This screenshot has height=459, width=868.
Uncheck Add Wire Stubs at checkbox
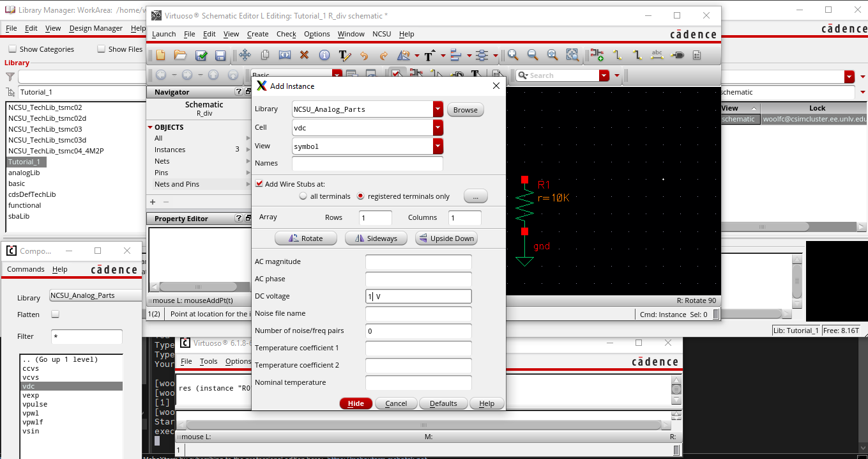pos(259,184)
